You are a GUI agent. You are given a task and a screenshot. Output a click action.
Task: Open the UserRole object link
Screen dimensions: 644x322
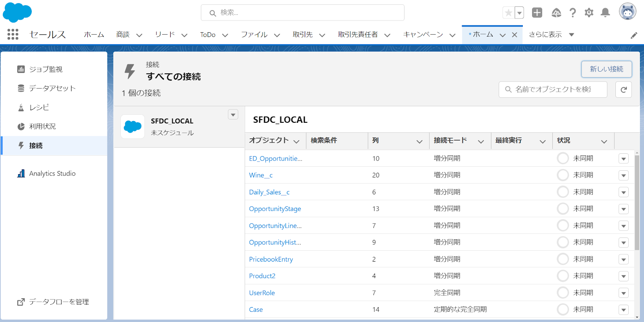262,293
